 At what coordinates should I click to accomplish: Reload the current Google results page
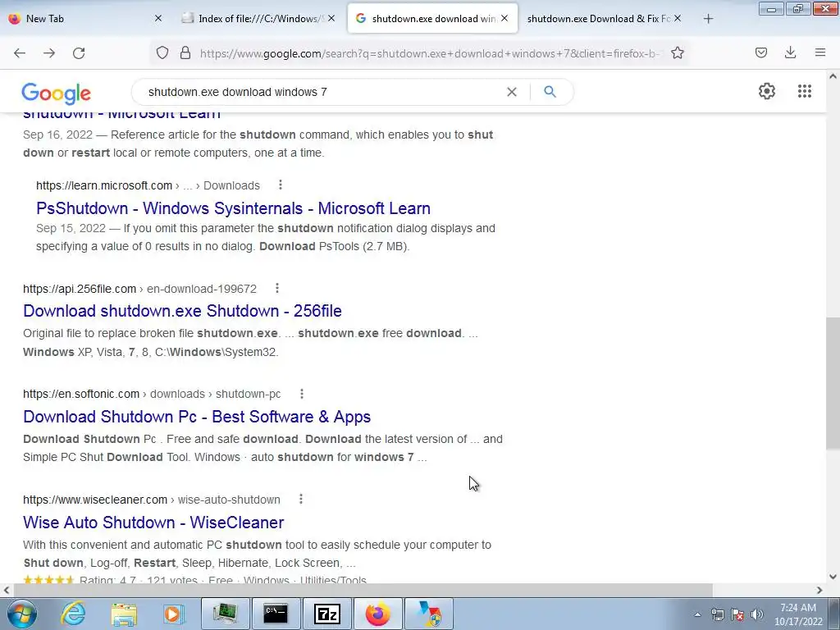coord(79,53)
